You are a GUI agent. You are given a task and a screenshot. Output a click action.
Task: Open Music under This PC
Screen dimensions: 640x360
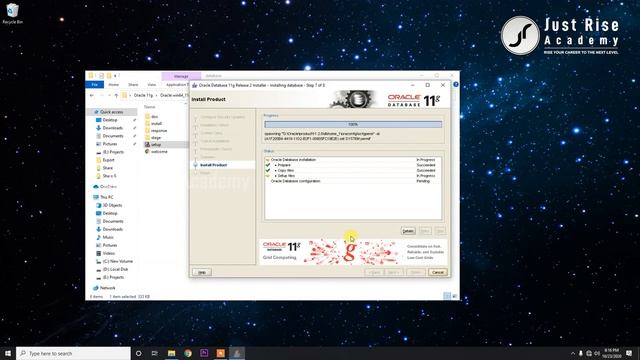click(x=108, y=237)
